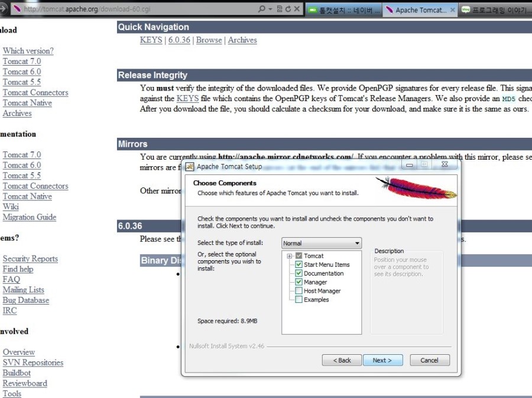This screenshot has width=532, height=398.
Task: Open the Reviewboard link
Action: (x=25, y=383)
